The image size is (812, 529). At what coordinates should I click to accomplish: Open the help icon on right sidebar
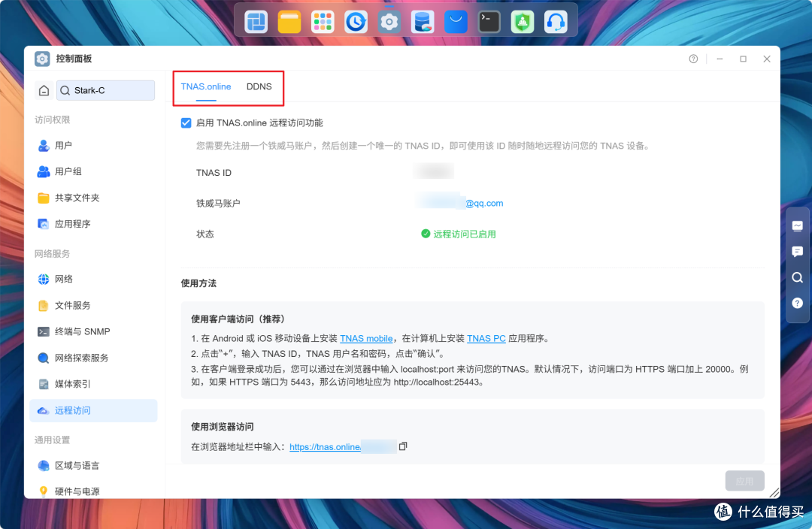click(798, 304)
